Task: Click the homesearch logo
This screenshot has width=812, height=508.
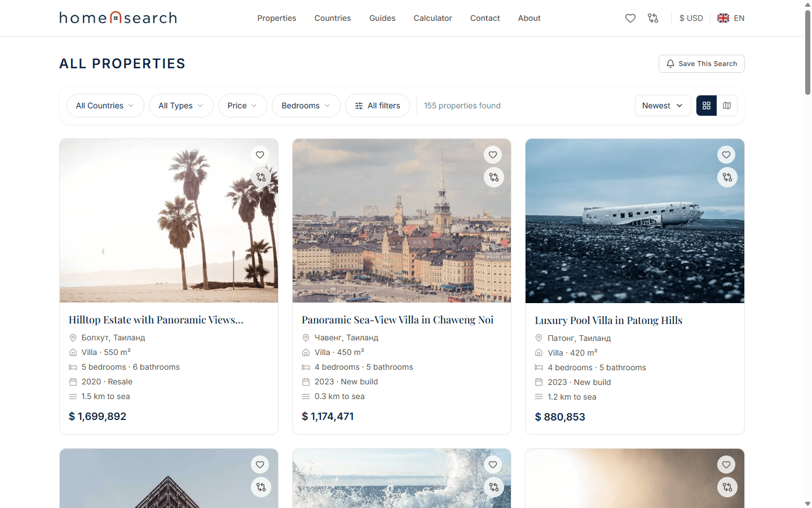Action: [x=118, y=18]
